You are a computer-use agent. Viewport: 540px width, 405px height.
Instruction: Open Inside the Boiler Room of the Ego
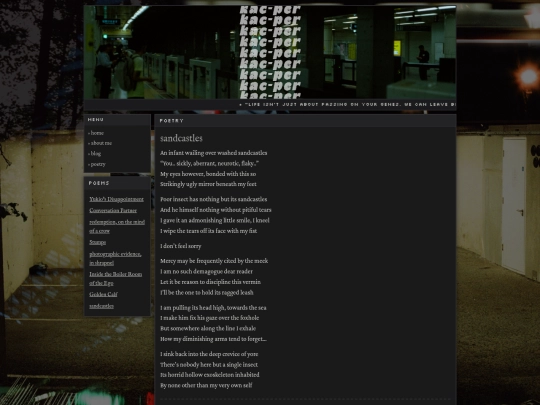(116, 279)
